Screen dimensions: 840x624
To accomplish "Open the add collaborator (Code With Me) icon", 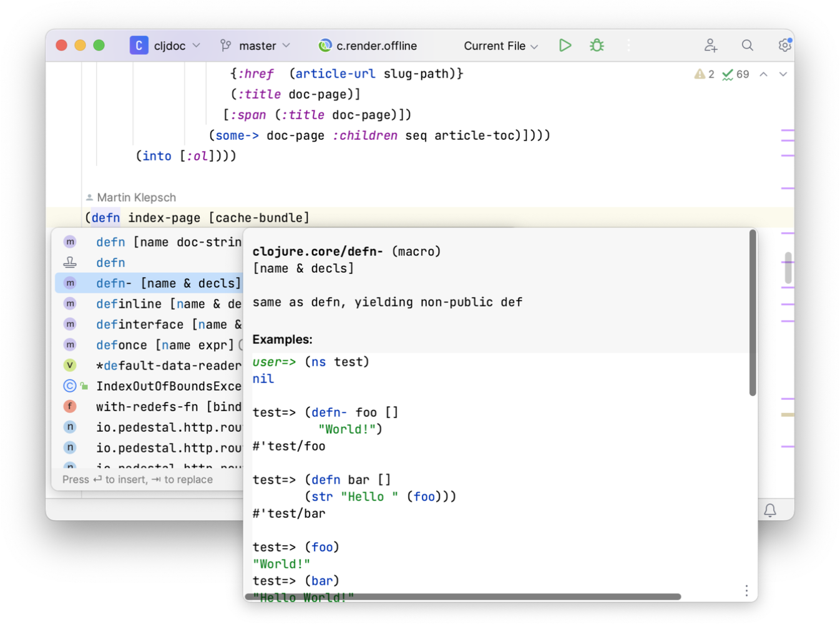I will (711, 46).
